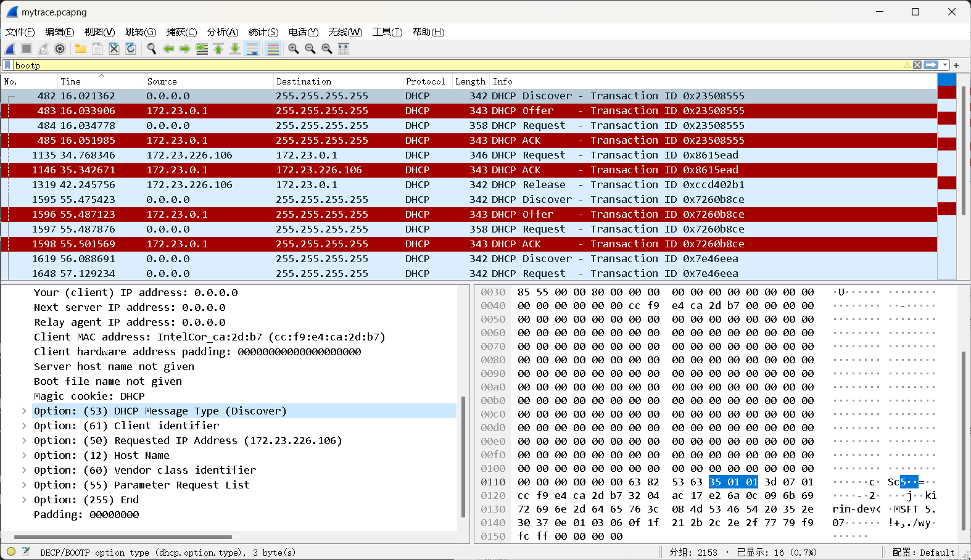Clear the display filter
Viewport: 971px width, 560px height.
917,65
